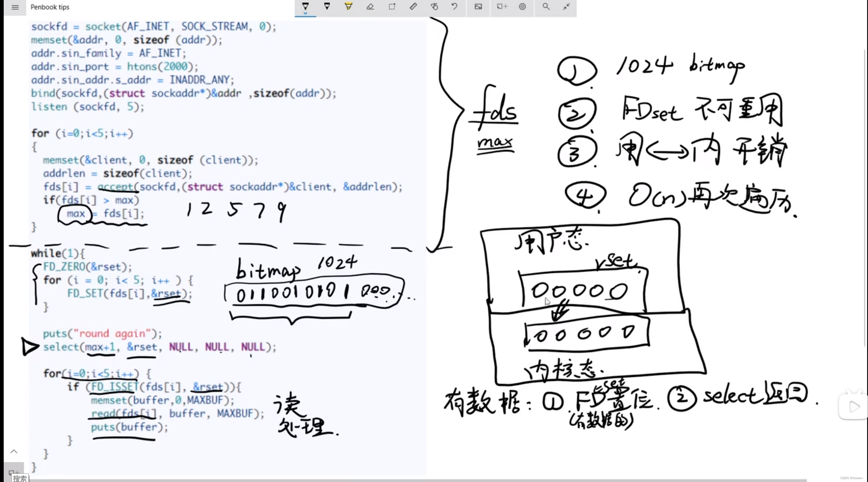Click the image insert icon
Viewport: 868px width, 482px height.
(x=479, y=7)
